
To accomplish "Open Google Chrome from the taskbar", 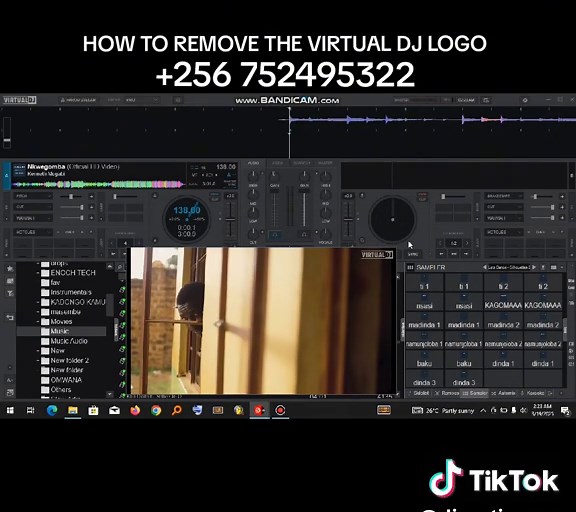I will point(156,410).
